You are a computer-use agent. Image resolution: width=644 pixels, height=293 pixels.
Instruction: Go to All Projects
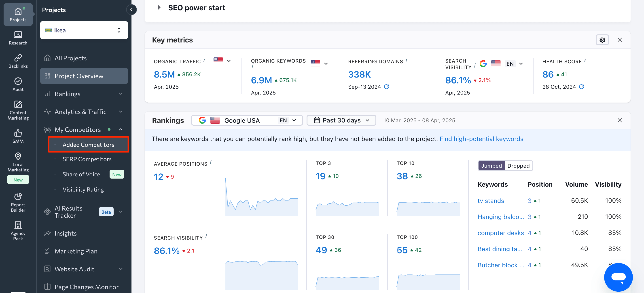[84, 58]
